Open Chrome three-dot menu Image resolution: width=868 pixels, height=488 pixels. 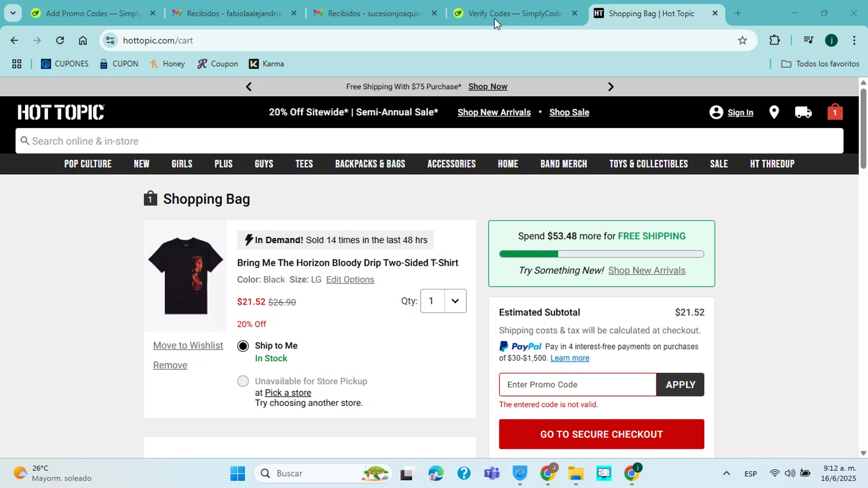pyautogui.click(x=854, y=40)
